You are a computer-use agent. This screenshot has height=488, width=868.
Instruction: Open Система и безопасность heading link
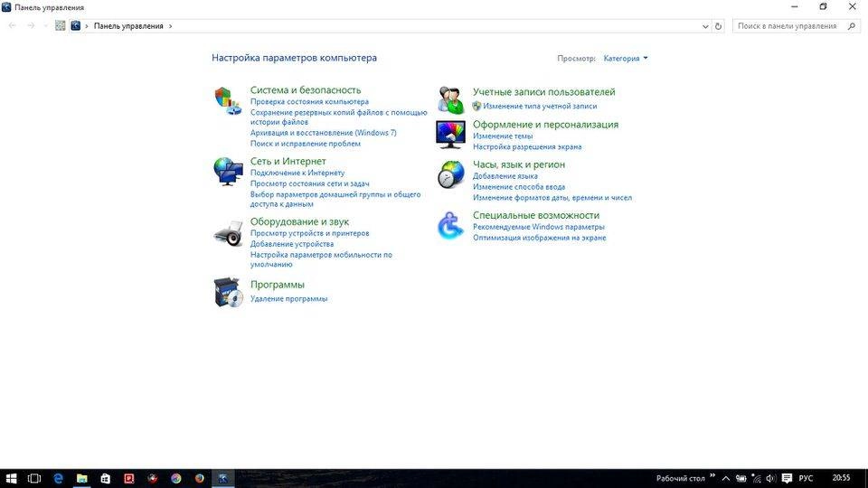[x=306, y=90]
